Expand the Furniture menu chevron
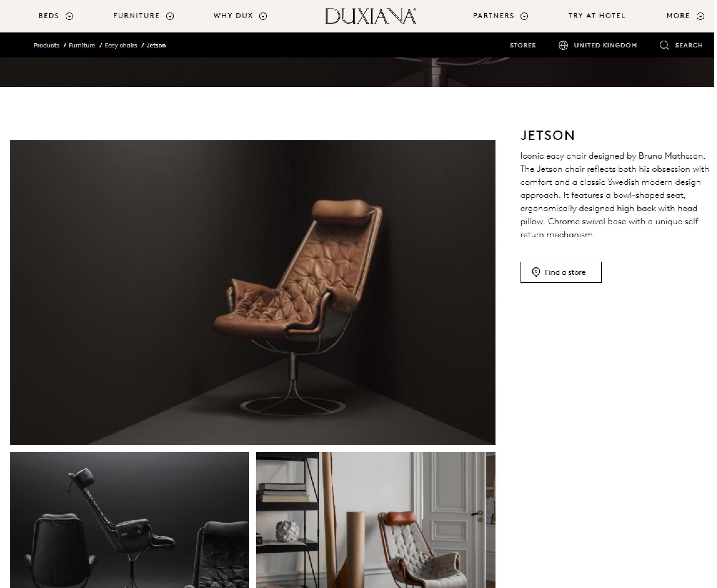Viewport: 717px width, 588px height. (x=170, y=16)
